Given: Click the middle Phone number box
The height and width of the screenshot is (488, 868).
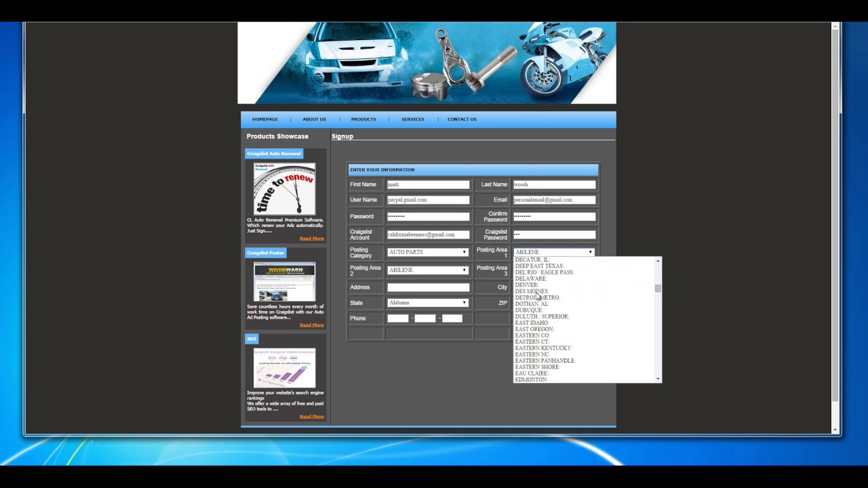Looking at the screenshot, I should 425,319.
